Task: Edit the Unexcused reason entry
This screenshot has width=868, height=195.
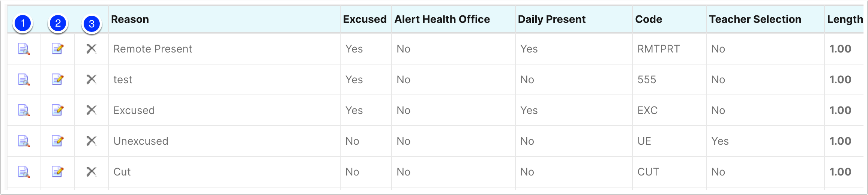Action: tap(58, 141)
